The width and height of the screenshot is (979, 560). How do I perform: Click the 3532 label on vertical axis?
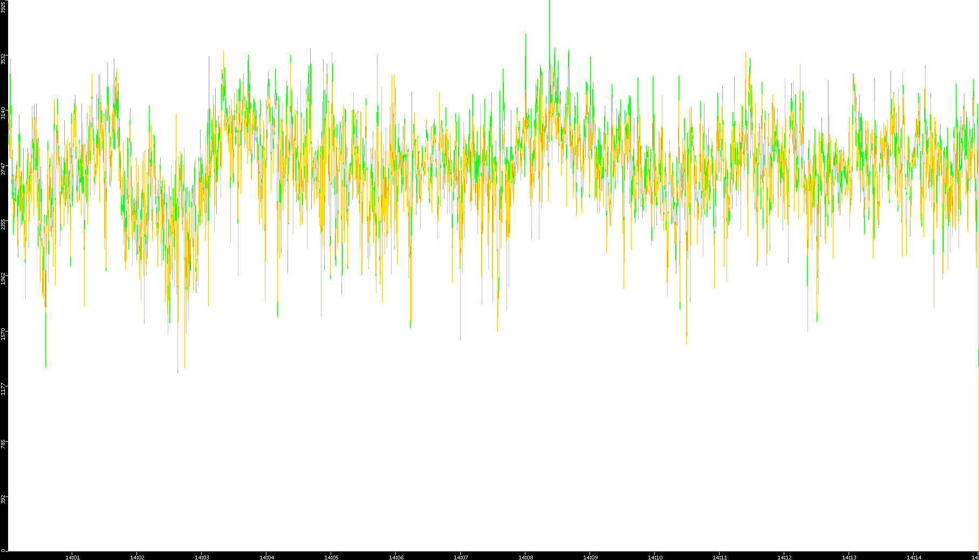click(3, 59)
